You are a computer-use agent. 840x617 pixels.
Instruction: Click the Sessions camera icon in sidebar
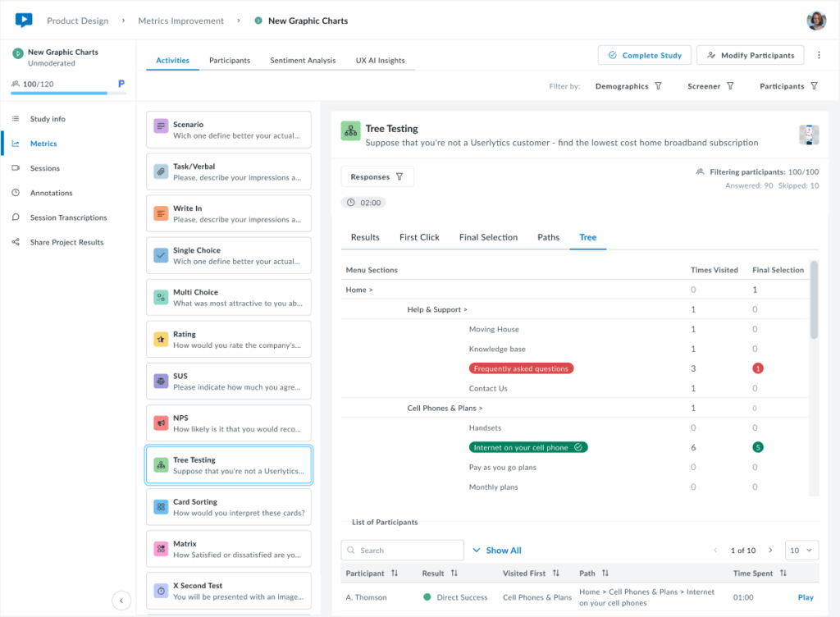[16, 168]
